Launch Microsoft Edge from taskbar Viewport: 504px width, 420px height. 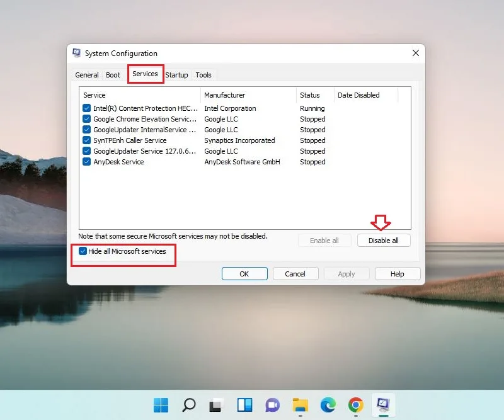pos(328,405)
